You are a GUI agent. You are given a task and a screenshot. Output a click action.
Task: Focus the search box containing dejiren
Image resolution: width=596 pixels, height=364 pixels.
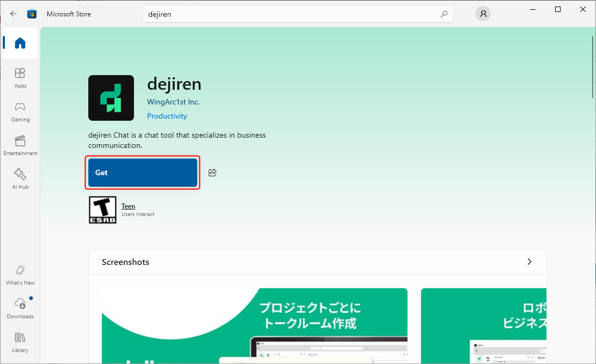pyautogui.click(x=297, y=14)
